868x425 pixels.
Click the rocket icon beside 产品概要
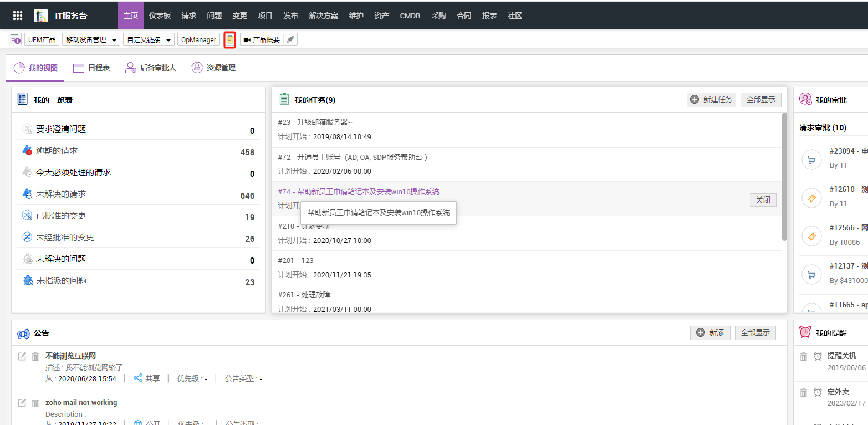pyautogui.click(x=290, y=39)
